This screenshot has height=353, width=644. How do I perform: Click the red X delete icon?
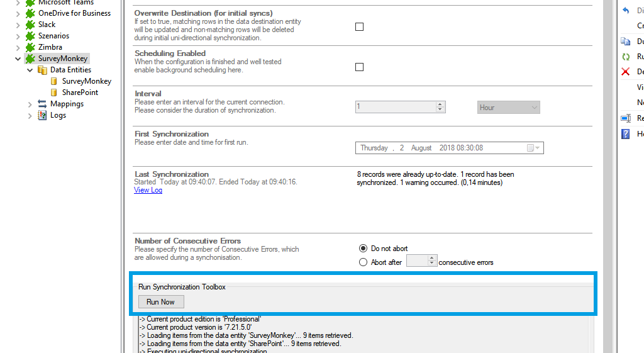[x=626, y=72]
